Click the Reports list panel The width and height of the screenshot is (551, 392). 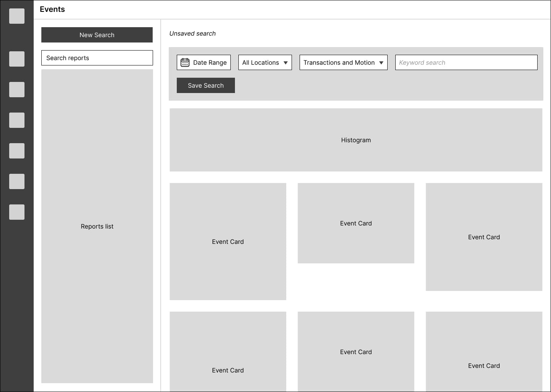coord(97,226)
